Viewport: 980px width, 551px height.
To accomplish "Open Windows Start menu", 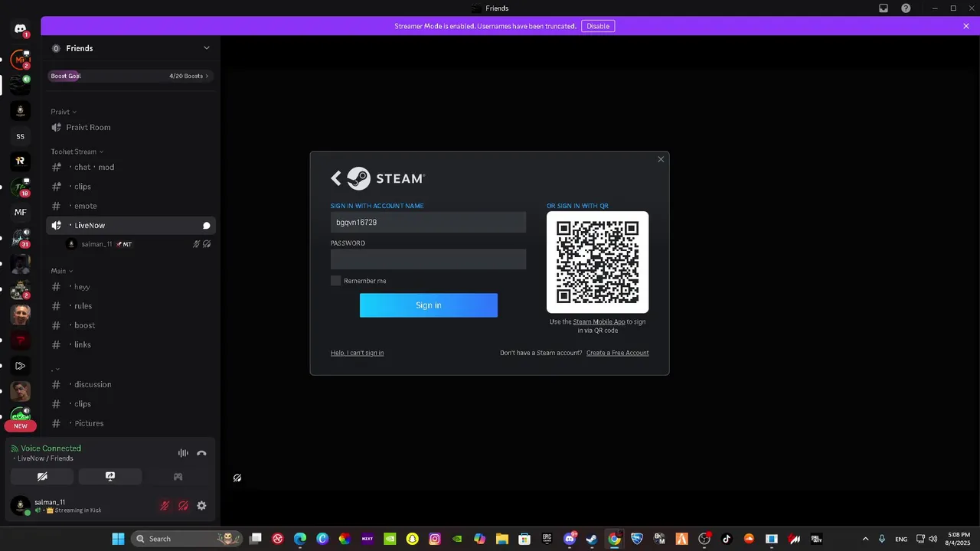I will coord(118,539).
